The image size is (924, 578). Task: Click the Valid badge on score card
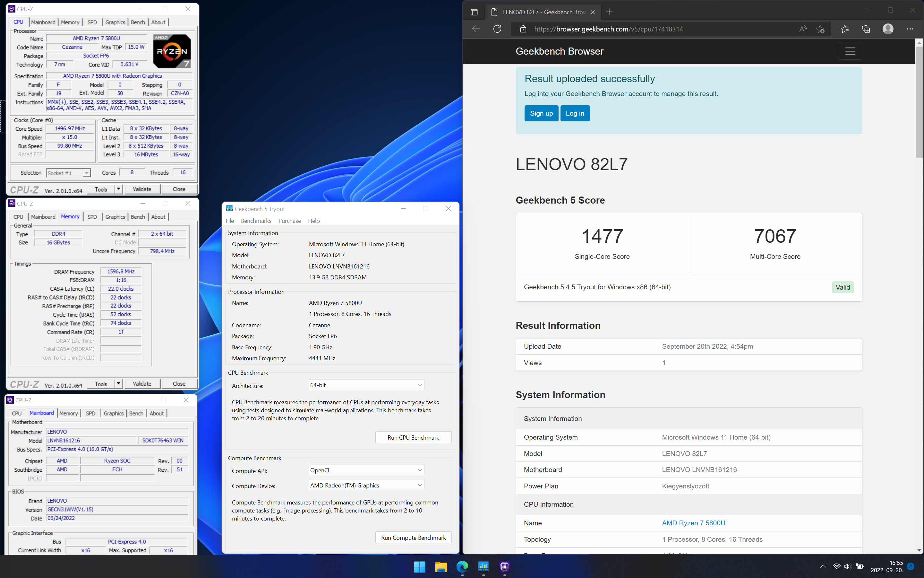(843, 287)
